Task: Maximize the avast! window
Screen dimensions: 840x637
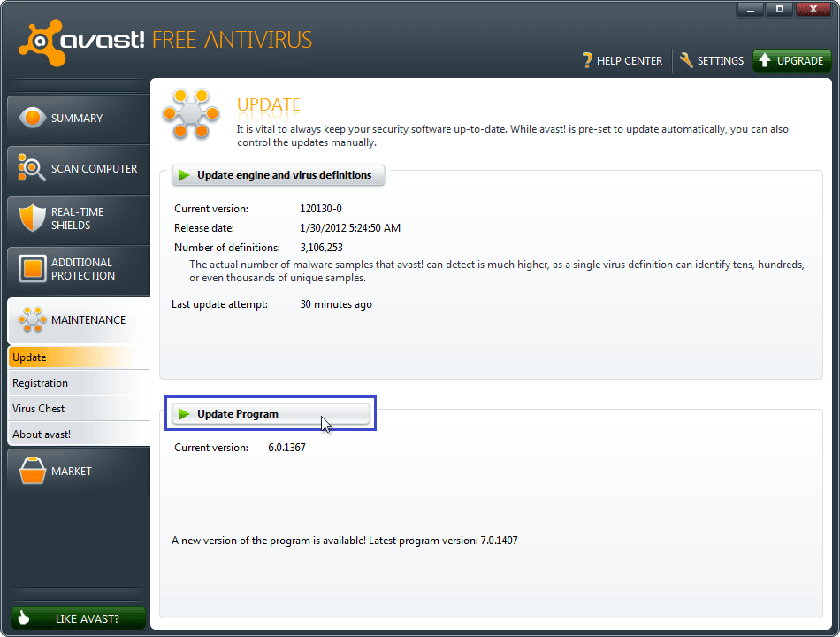Action: [780, 9]
